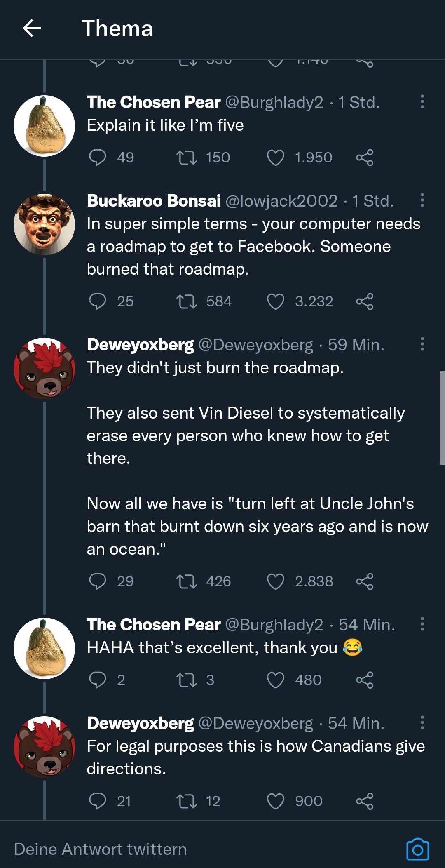Go back using the arrow beside Thema

(32, 28)
